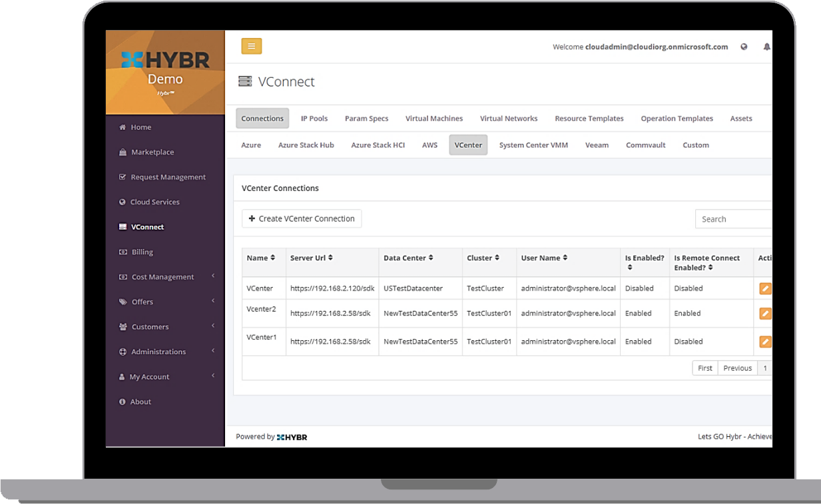821x504 pixels.
Task: Edit the Vcenter2 row connection
Action: tap(766, 313)
